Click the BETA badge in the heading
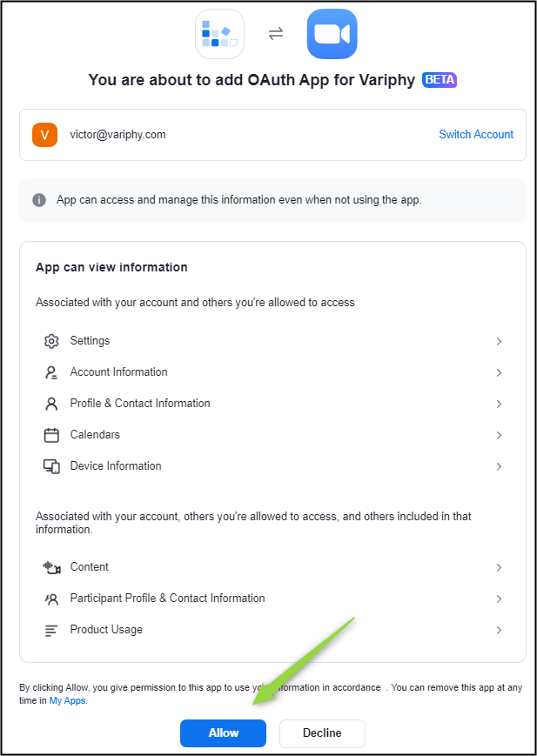The width and height of the screenshot is (537, 756). coord(440,80)
